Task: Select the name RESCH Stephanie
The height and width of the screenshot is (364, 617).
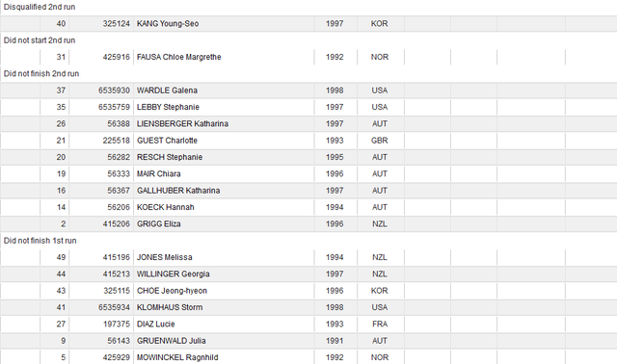Action: coord(170,157)
